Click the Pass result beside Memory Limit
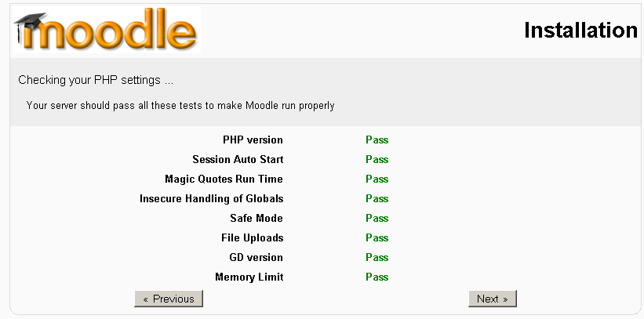This screenshot has height=319, width=644. (x=377, y=277)
